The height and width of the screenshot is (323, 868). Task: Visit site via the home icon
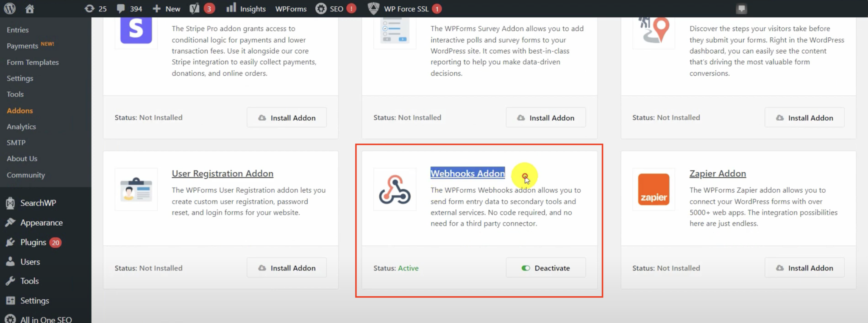tap(30, 8)
